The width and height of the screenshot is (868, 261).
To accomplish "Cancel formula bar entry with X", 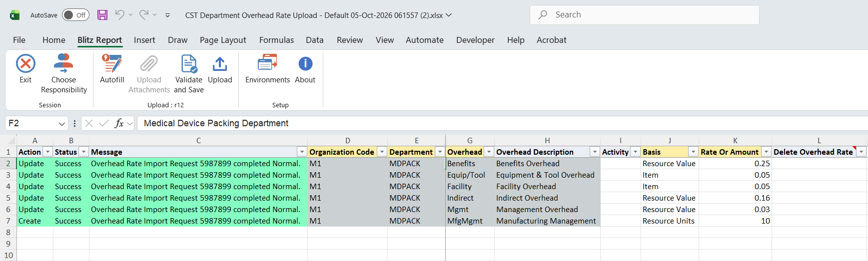I will pyautogui.click(x=89, y=123).
